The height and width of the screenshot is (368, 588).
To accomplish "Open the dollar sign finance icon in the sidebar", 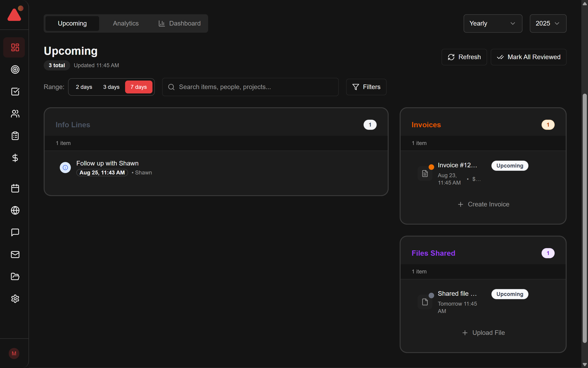I will pos(15,158).
